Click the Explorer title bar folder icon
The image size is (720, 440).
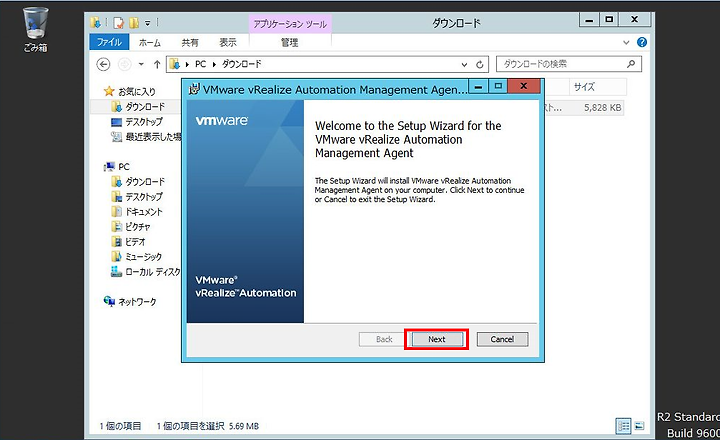(96, 23)
